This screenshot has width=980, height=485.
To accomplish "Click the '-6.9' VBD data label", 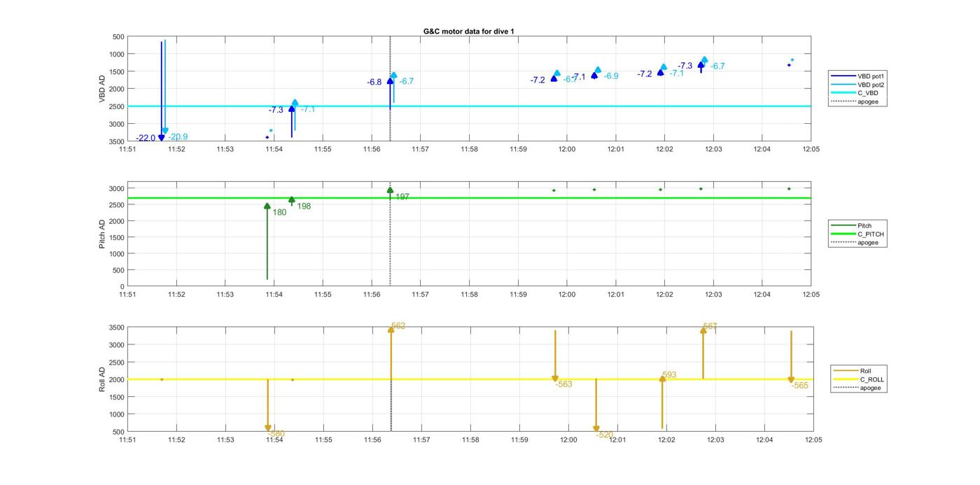I will [x=611, y=76].
